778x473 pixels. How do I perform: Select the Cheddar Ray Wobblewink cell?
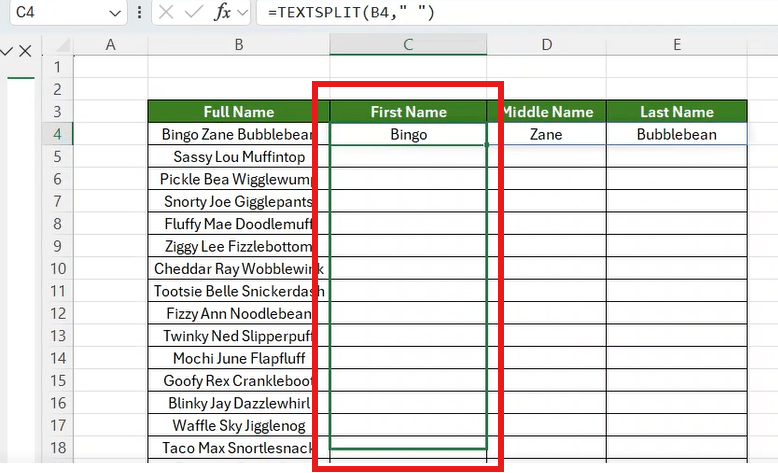coord(239,269)
